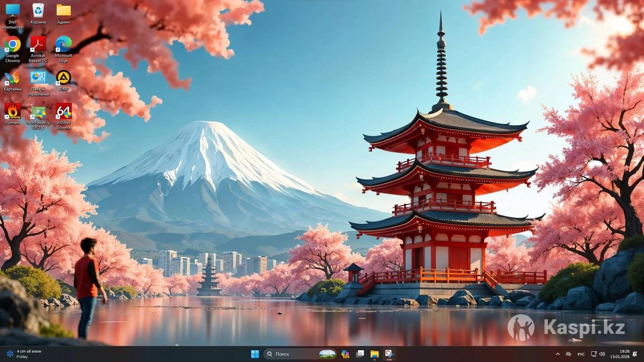Click the Картинки desktop shortcut
The image size is (644, 362).
[12, 78]
